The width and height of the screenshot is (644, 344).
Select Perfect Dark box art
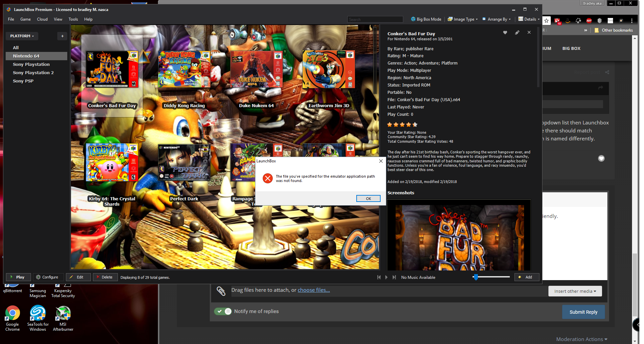coord(184,162)
